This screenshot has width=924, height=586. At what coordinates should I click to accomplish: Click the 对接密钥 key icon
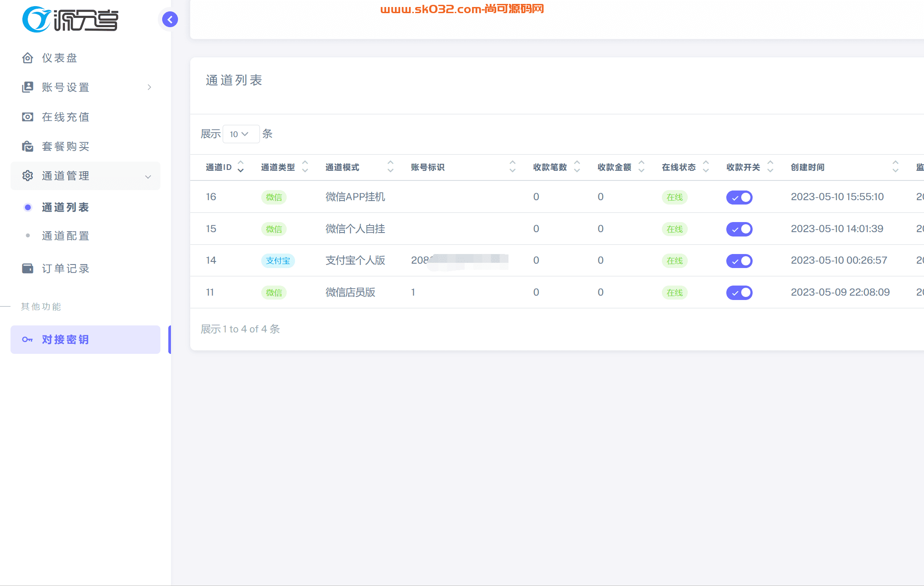pyautogui.click(x=28, y=339)
